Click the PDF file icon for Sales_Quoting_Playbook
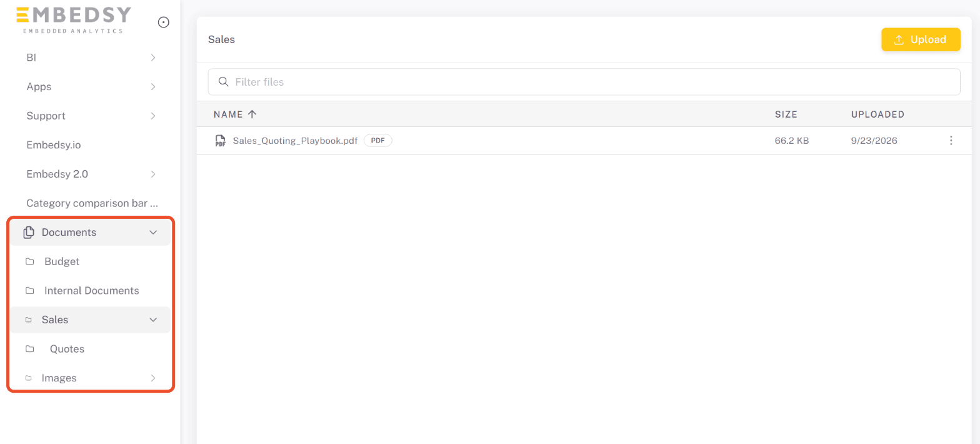This screenshot has width=980, height=444. (x=220, y=141)
